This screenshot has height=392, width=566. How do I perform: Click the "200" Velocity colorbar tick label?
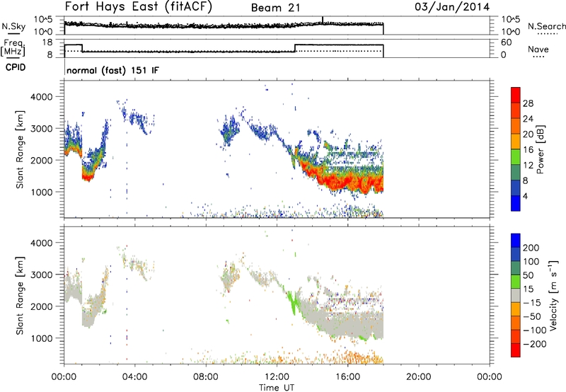click(x=531, y=248)
